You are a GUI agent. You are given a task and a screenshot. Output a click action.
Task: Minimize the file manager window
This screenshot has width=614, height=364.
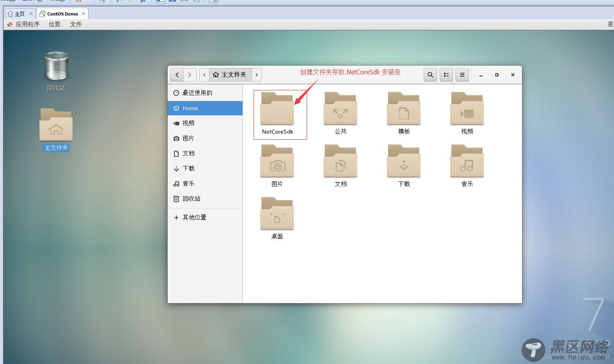click(481, 75)
